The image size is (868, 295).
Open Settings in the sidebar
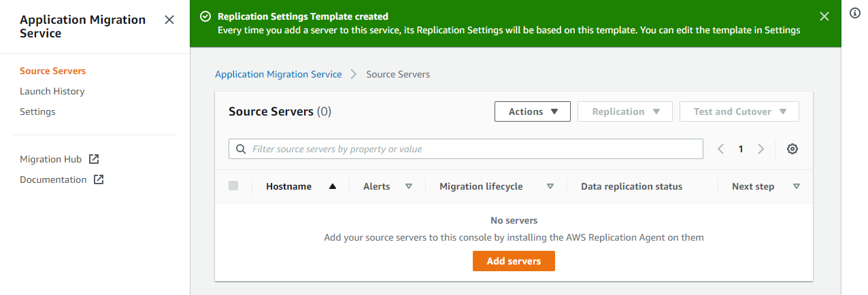pyautogui.click(x=37, y=111)
